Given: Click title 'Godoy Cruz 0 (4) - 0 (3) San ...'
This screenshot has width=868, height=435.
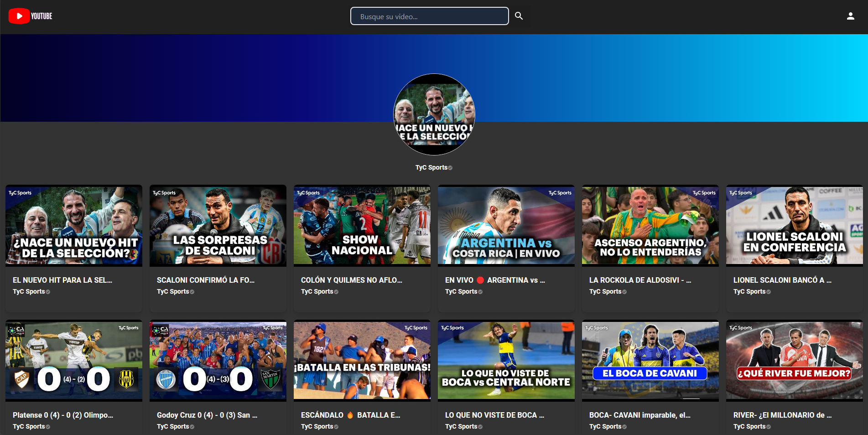Looking at the screenshot, I should pos(207,415).
